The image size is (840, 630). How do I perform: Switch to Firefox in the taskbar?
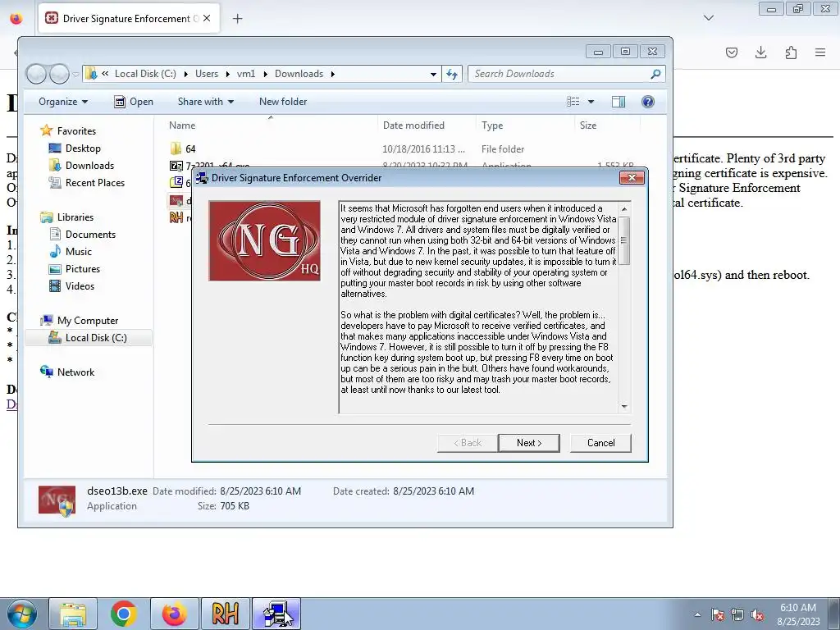coord(174,614)
